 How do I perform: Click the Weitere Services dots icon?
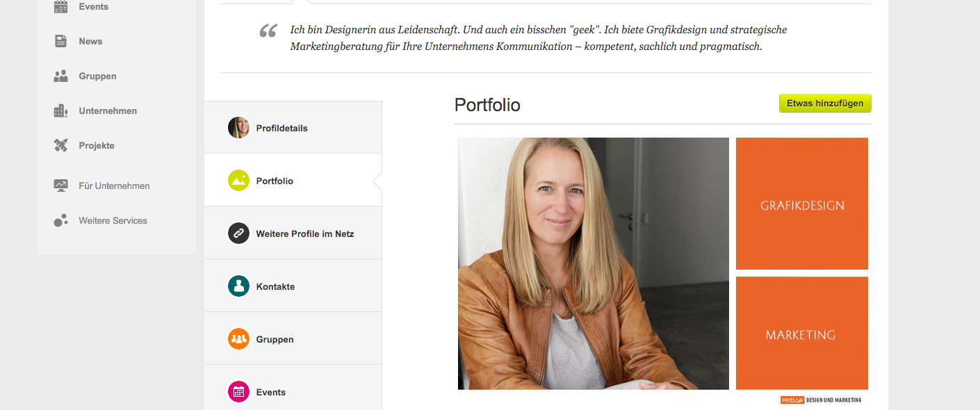pos(61,220)
